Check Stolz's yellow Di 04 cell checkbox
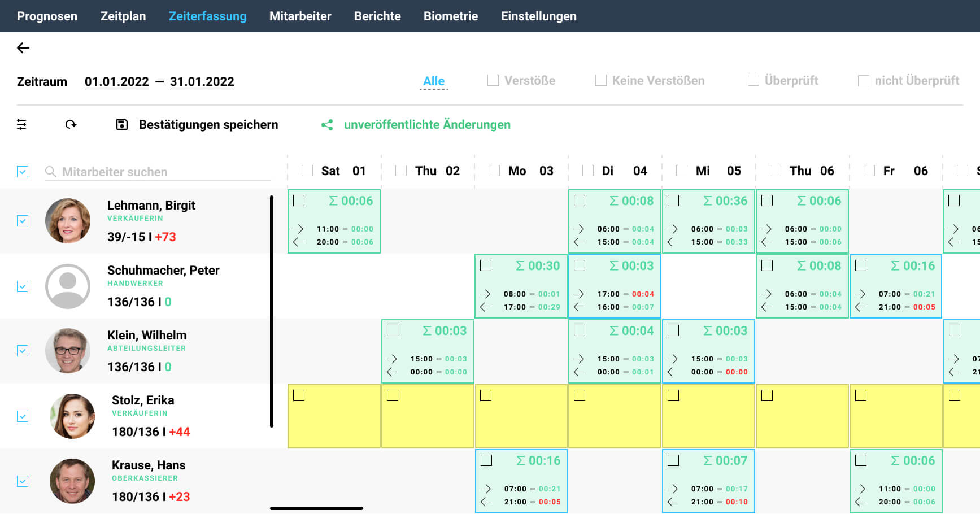This screenshot has height=514, width=980. 580,395
